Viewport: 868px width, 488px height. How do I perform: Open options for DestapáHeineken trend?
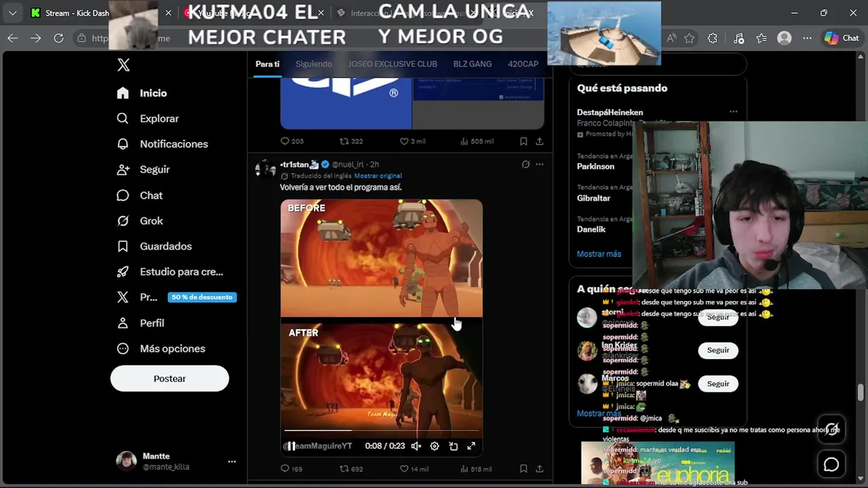(733, 112)
